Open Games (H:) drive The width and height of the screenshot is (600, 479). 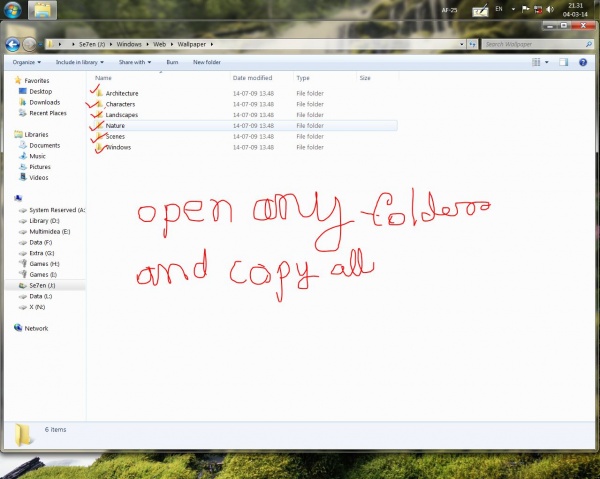tap(44, 264)
